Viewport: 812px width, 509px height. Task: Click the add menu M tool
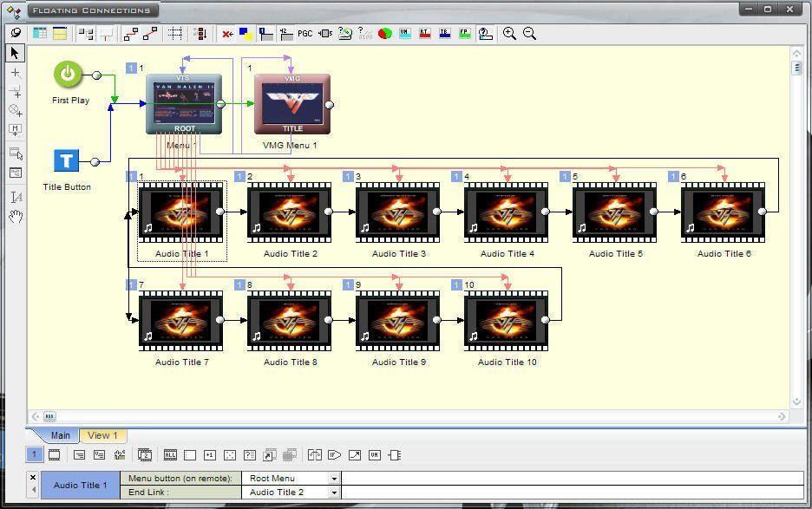(x=15, y=130)
